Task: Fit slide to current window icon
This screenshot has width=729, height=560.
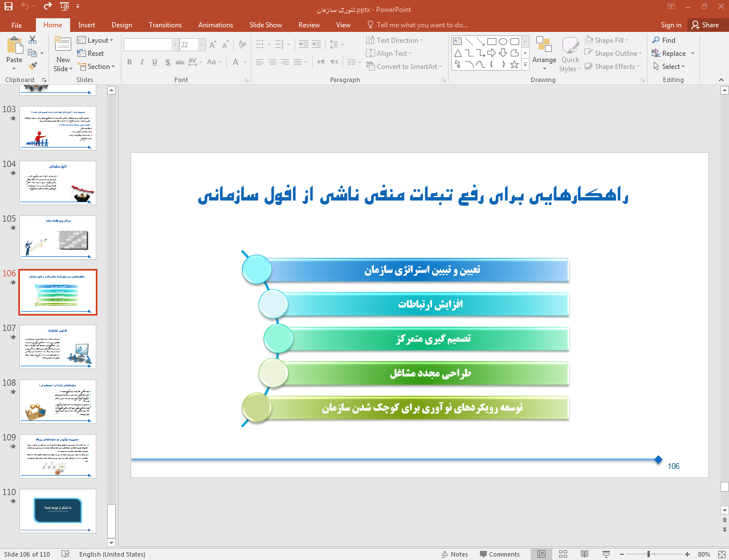Action: (x=722, y=554)
